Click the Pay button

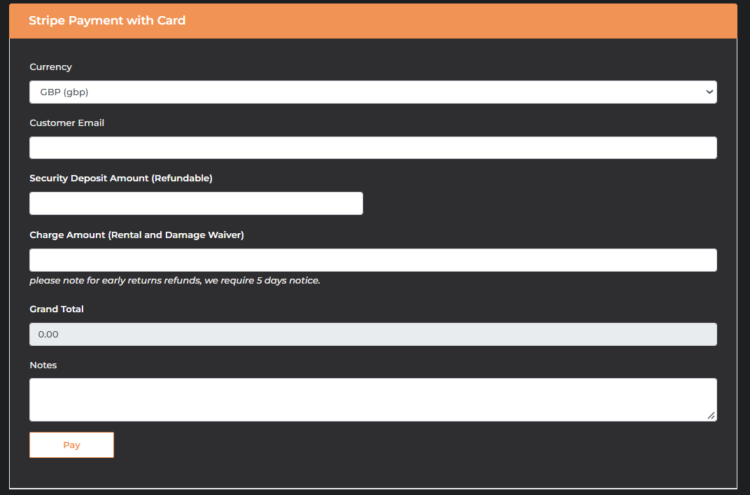point(72,445)
